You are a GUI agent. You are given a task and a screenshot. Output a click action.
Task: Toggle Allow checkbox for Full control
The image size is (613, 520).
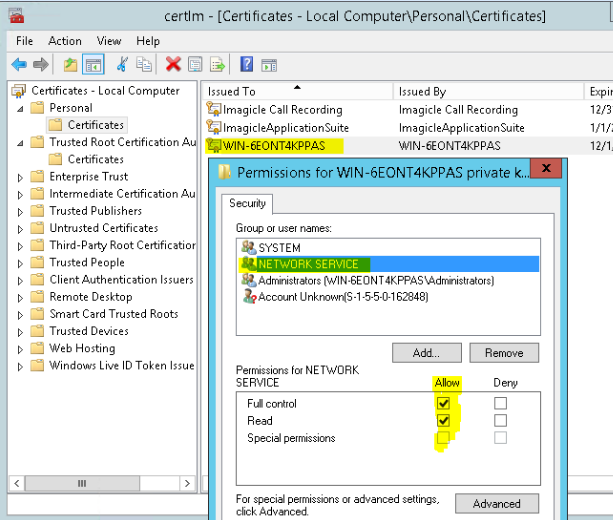pos(443,403)
